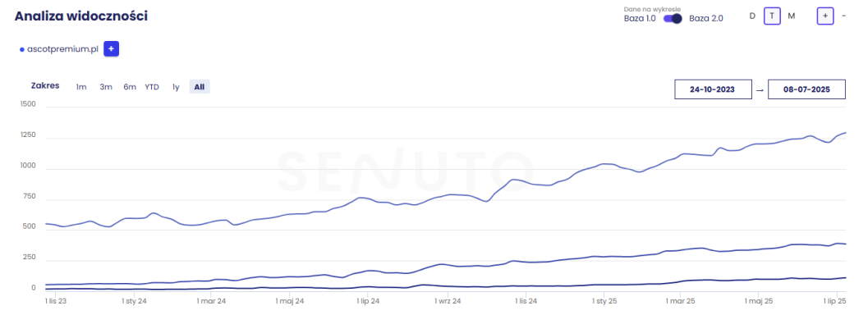
Task: Choose the 1y range
Action: pyautogui.click(x=176, y=87)
